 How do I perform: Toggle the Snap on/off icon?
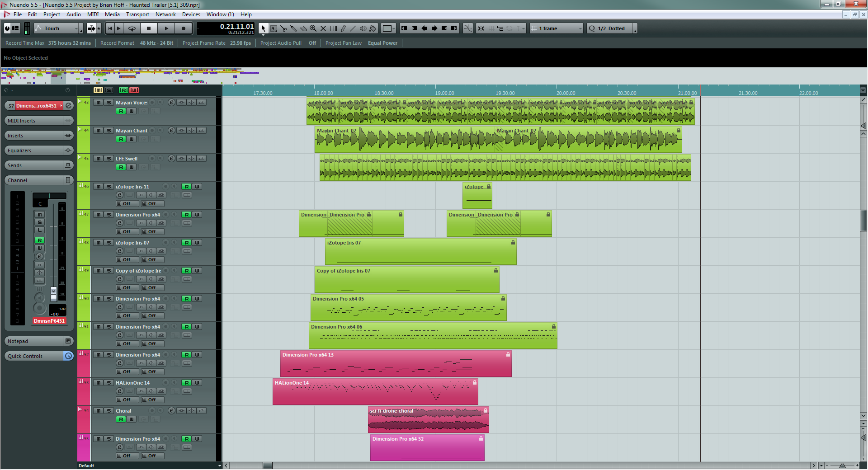click(x=481, y=28)
